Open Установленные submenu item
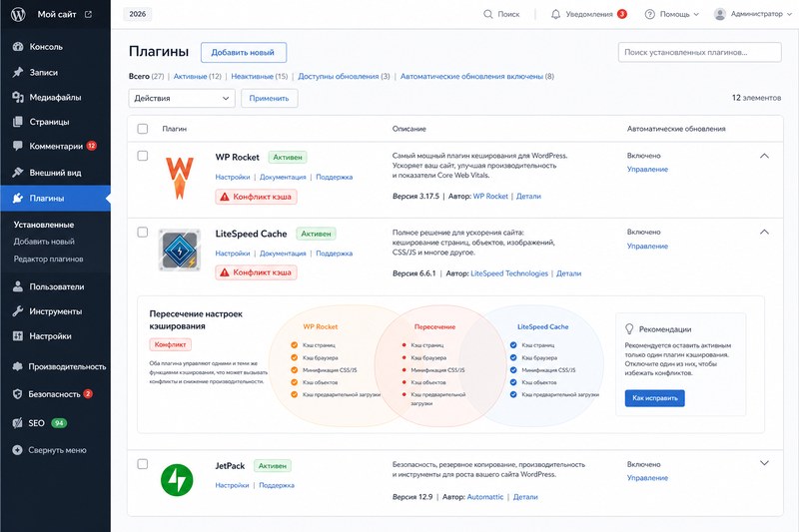The width and height of the screenshot is (799, 532). 44,225
